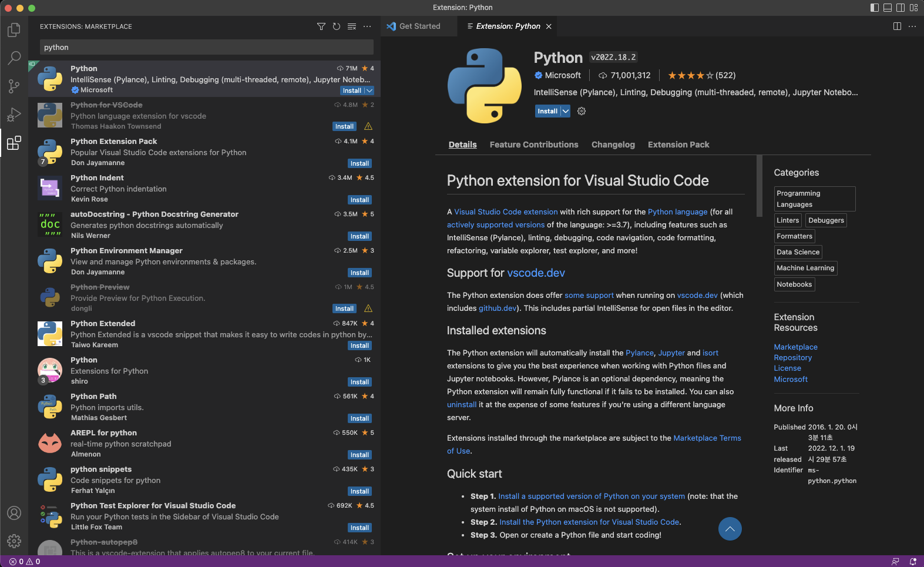The image size is (924, 567).
Task: Open notifications bell in status bar
Action: (913, 562)
